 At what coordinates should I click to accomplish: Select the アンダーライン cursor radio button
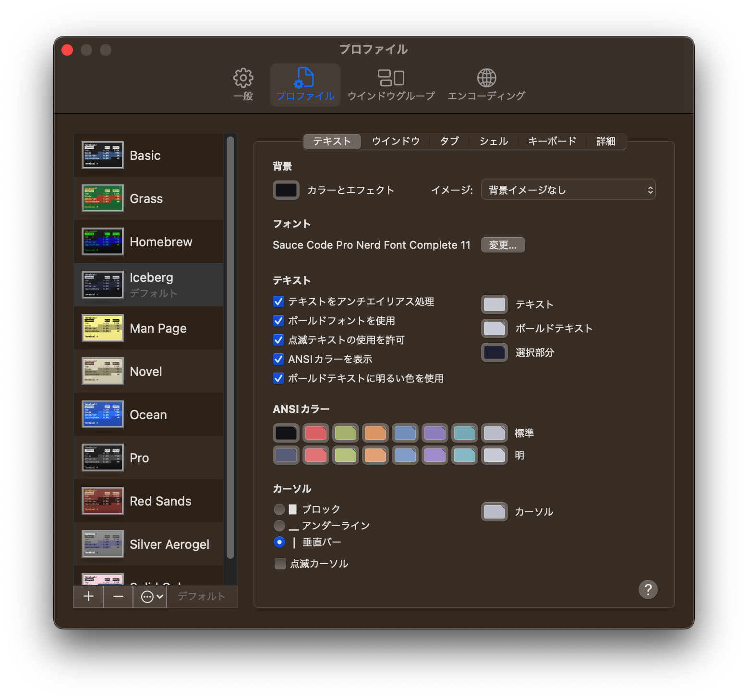pyautogui.click(x=279, y=526)
